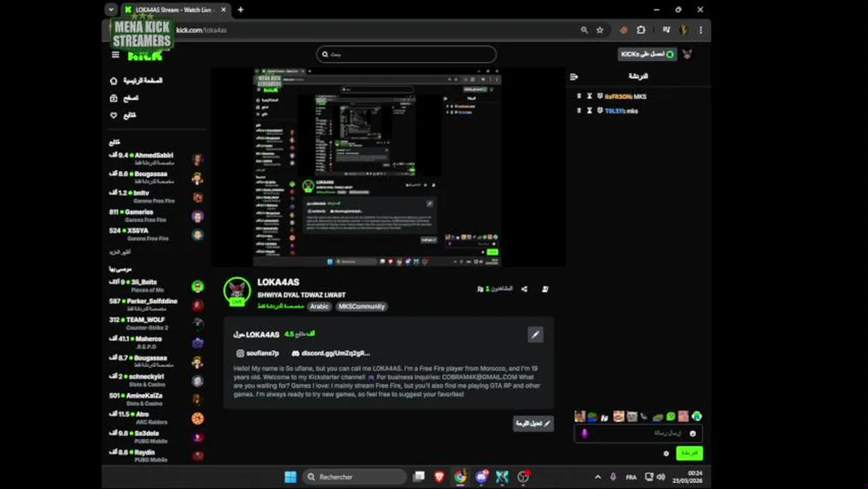Open Sa3dola recommended channel

tap(156, 437)
